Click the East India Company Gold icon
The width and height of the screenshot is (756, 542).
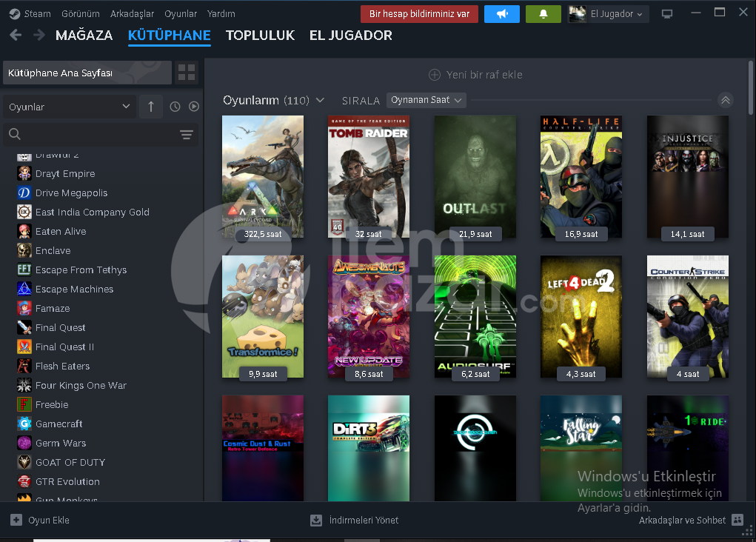pos(24,212)
